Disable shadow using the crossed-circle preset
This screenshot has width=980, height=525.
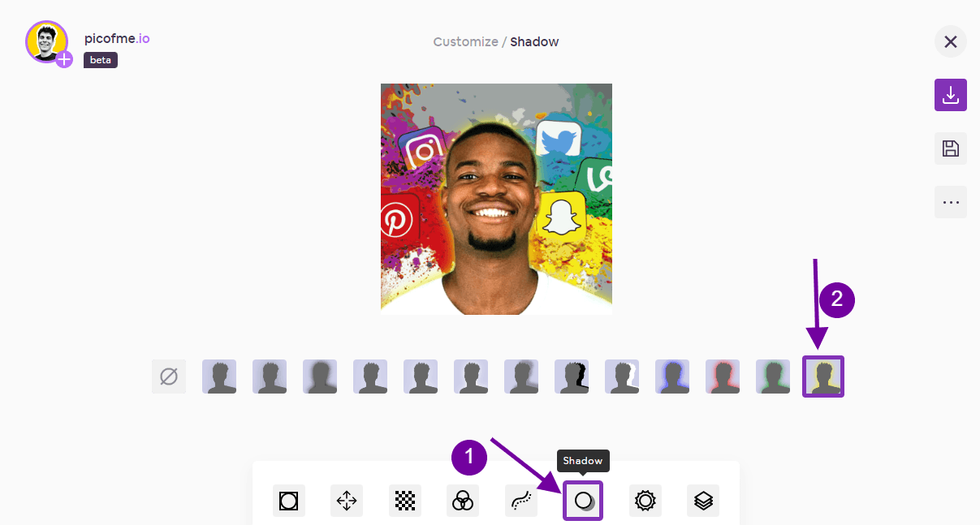point(168,376)
